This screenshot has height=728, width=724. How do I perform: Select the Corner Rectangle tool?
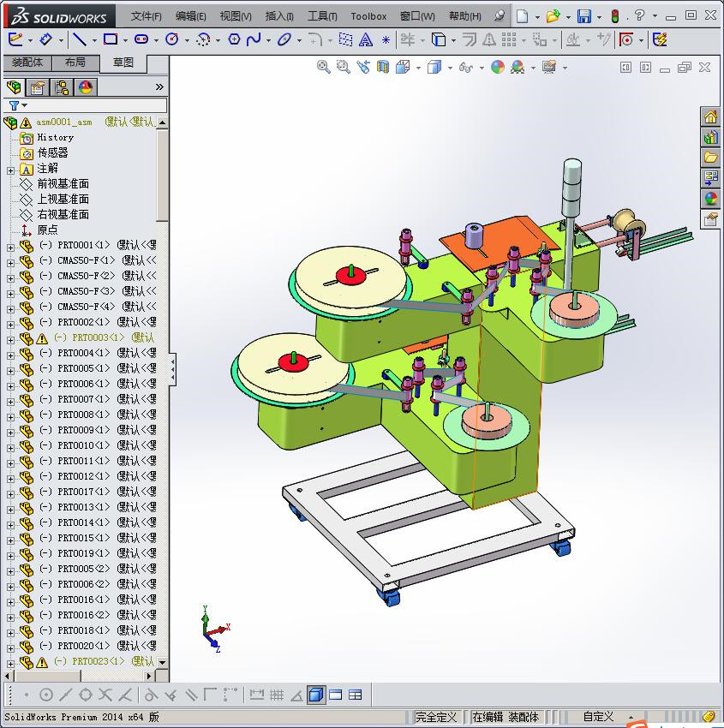point(110,39)
